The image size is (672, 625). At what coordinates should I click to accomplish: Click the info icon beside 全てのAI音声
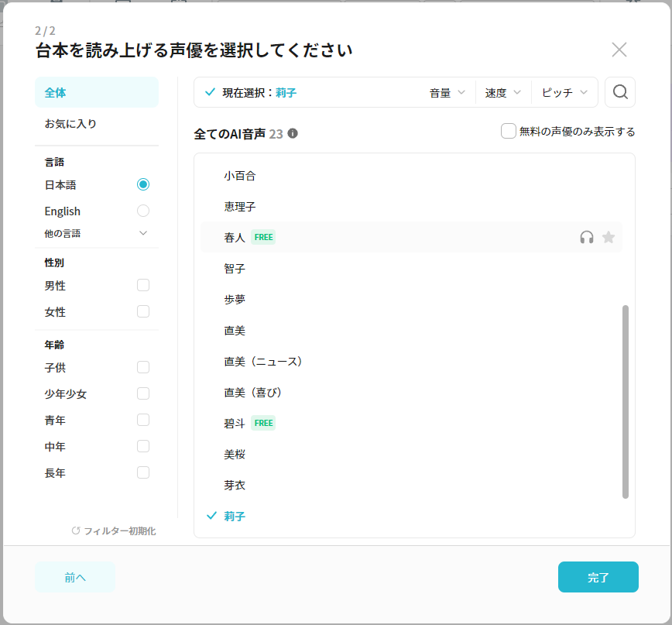pos(293,133)
